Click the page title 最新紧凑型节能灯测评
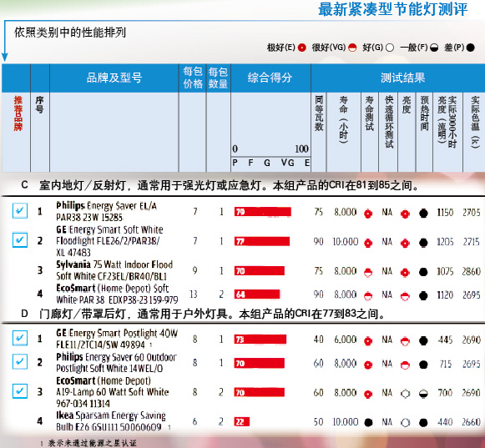 point(393,9)
